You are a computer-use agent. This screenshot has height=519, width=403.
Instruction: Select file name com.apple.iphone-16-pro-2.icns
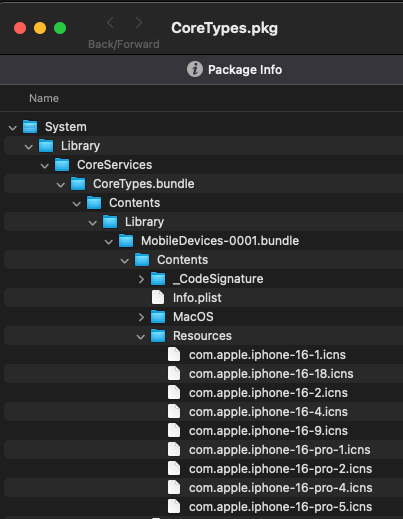280,469
